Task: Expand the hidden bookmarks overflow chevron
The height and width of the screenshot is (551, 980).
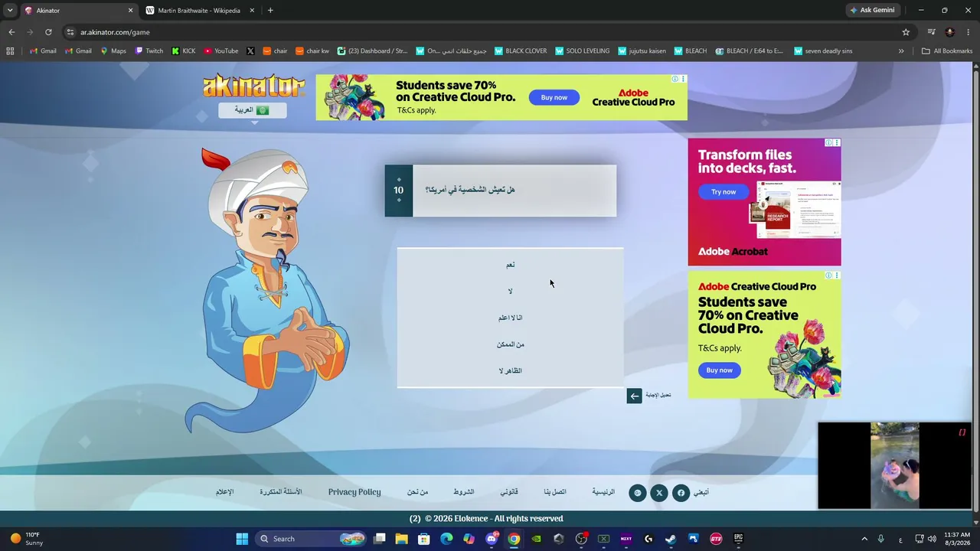Action: (x=901, y=51)
